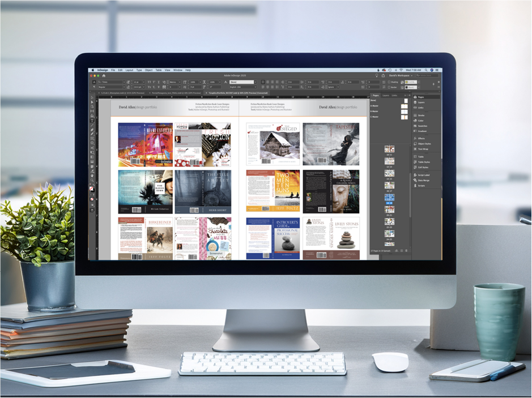Open the File menu
The width and height of the screenshot is (532, 398).
tap(113, 70)
